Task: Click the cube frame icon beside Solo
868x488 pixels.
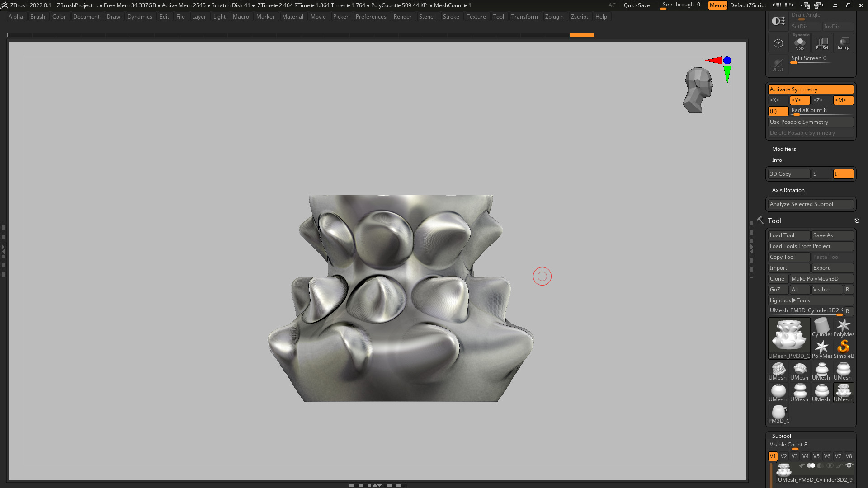Action: click(x=778, y=43)
